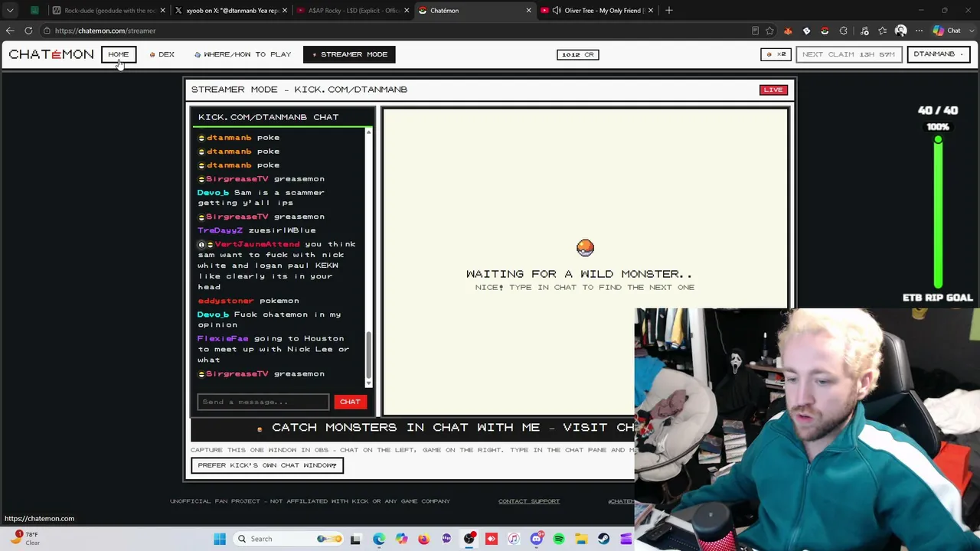The image size is (980, 551).
Task: Open the Favorites list icon
Action: click(883, 31)
